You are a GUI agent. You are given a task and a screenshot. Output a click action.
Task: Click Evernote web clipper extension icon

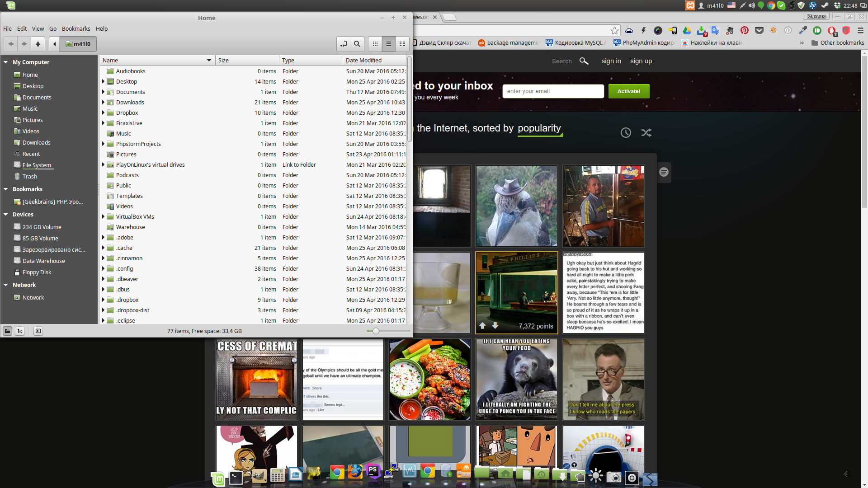(730, 31)
